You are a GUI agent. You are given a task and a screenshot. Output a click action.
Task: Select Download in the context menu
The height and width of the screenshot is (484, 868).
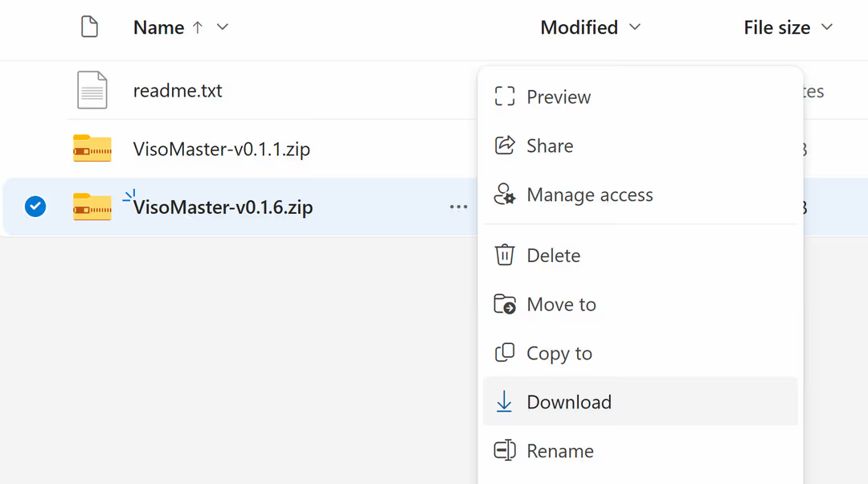point(640,401)
